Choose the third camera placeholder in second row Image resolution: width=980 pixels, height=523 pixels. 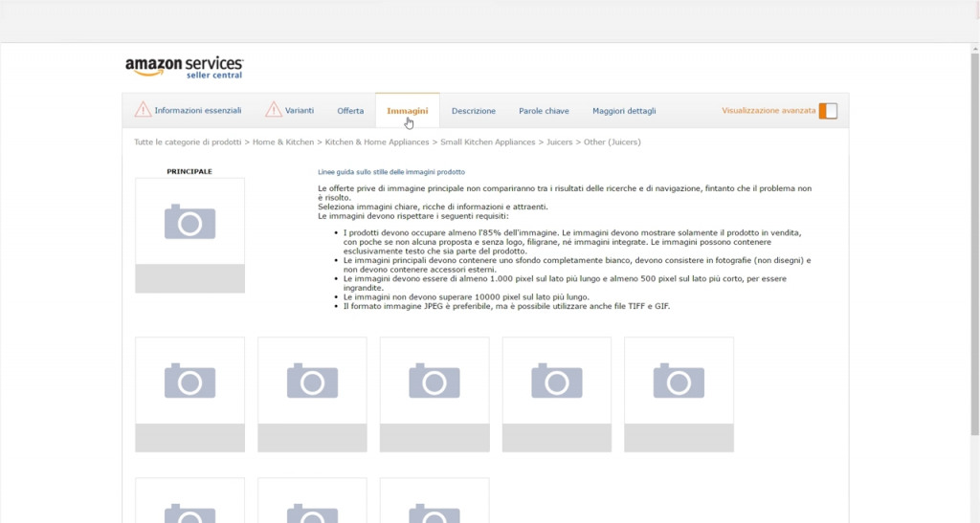click(x=434, y=381)
